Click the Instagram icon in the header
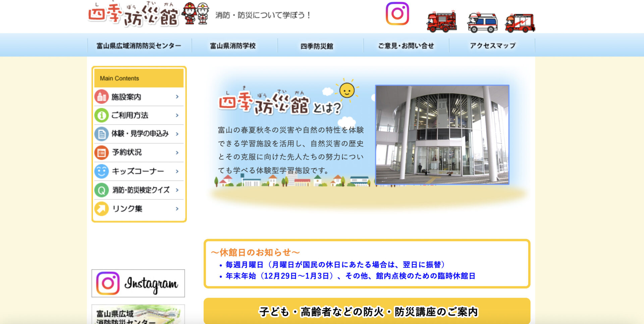 tap(397, 14)
